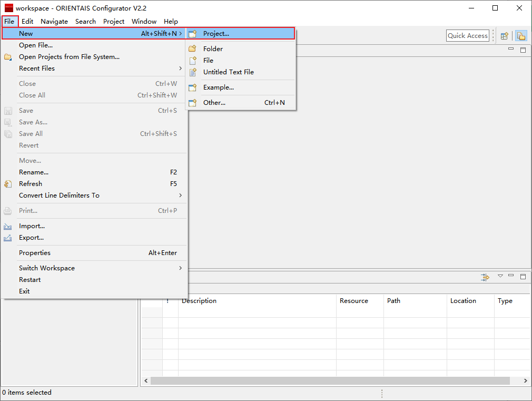Viewport: 532px width, 401px height.
Task: Maximize the bottom Problems panel
Action: (x=523, y=277)
